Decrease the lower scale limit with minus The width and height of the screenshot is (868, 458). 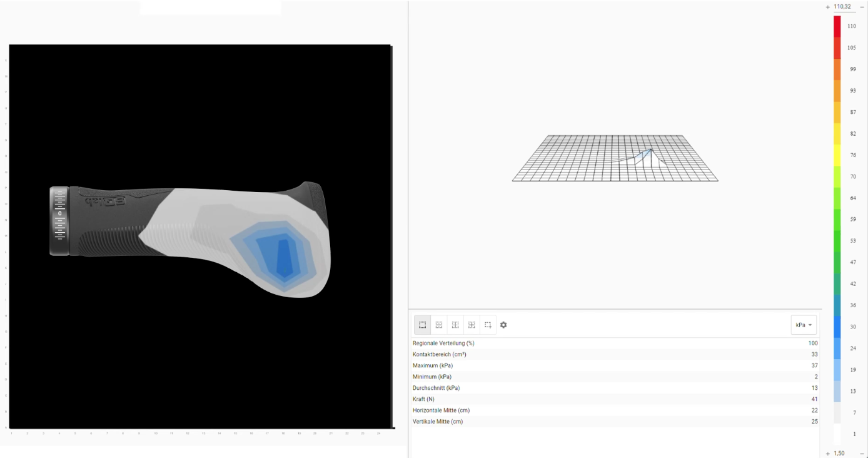[x=862, y=453]
